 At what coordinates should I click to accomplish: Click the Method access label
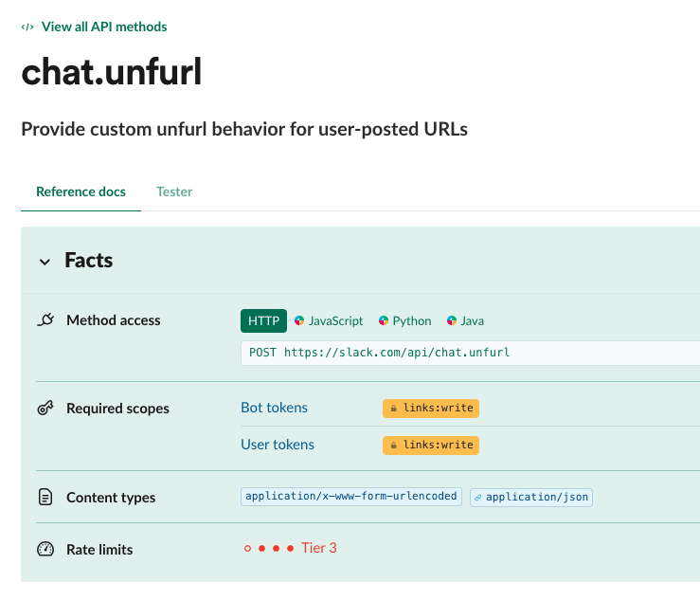pos(114,320)
